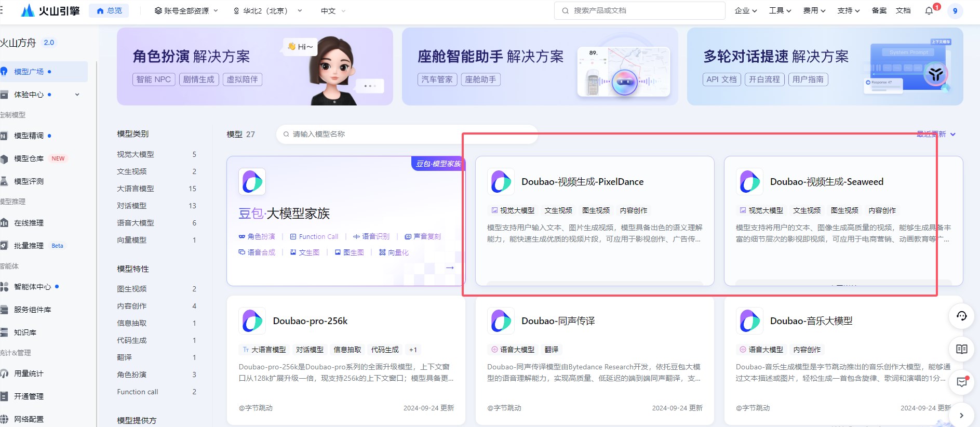980x427 pixels.
Task: Open the floating feedback icon
Action: (x=961, y=382)
